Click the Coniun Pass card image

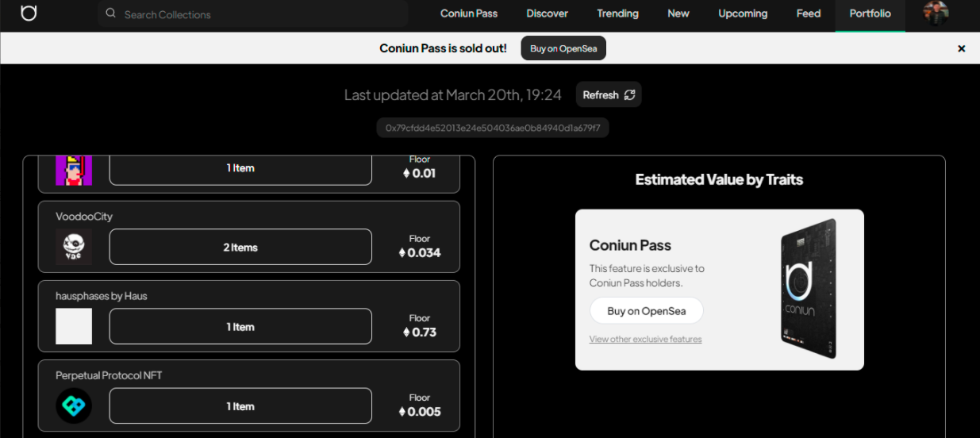(809, 288)
